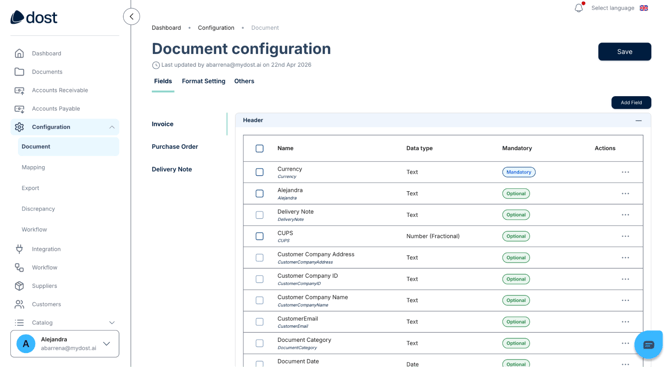Open actions menu for Delivery Note row

625,215
